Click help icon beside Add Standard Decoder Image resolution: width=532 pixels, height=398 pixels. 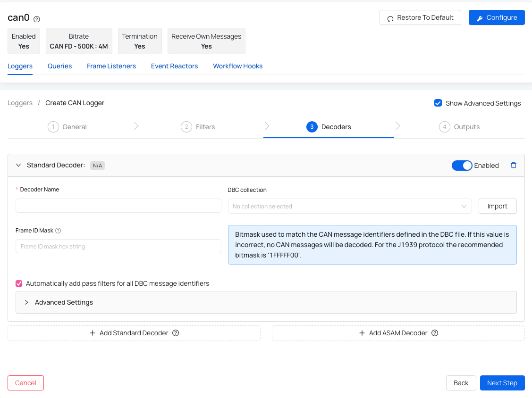(x=176, y=333)
